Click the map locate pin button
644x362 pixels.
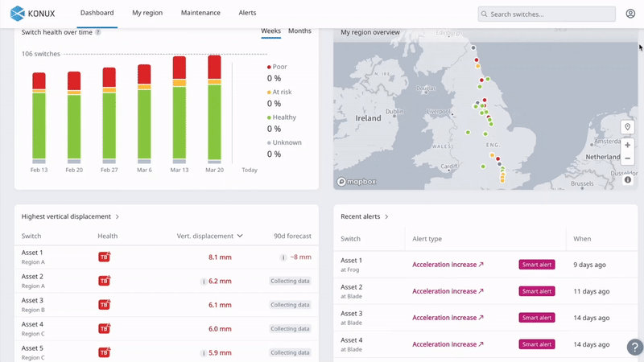pos(627,128)
